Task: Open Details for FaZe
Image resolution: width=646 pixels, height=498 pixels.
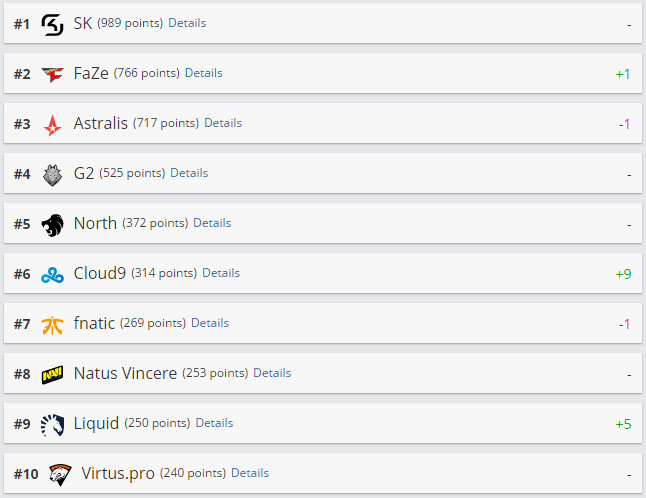Action: (204, 73)
